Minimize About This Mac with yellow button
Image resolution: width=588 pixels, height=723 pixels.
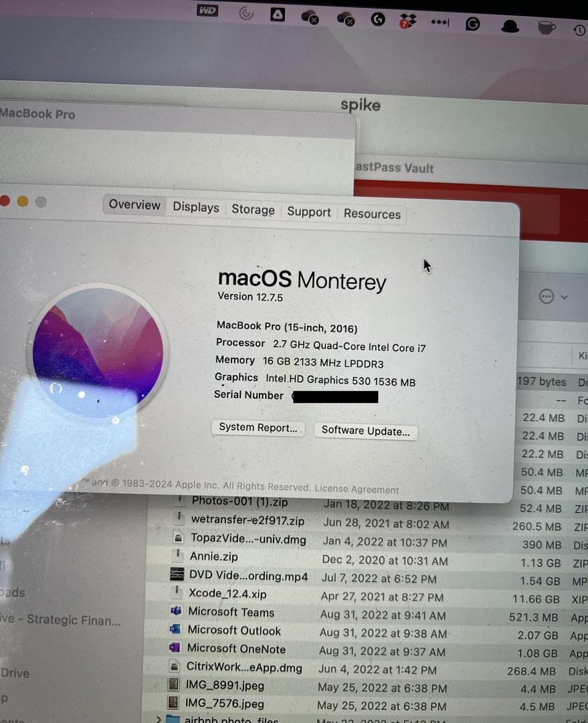point(23,202)
